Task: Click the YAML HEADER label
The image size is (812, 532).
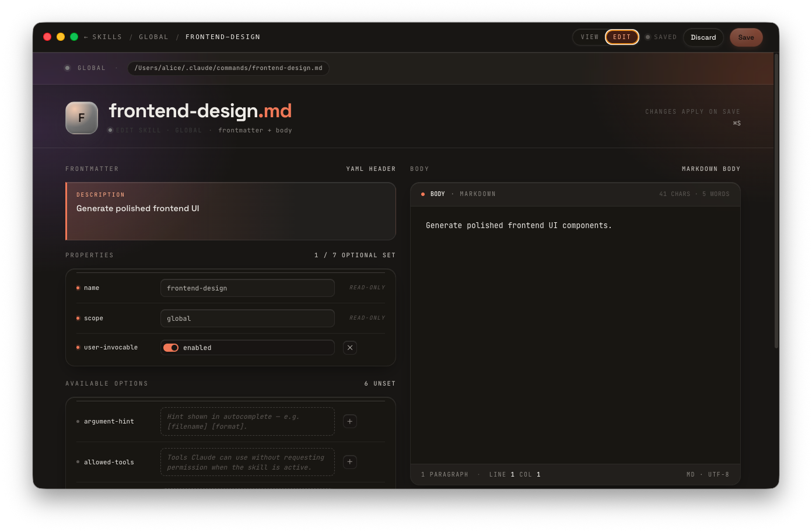Action: [371, 169]
